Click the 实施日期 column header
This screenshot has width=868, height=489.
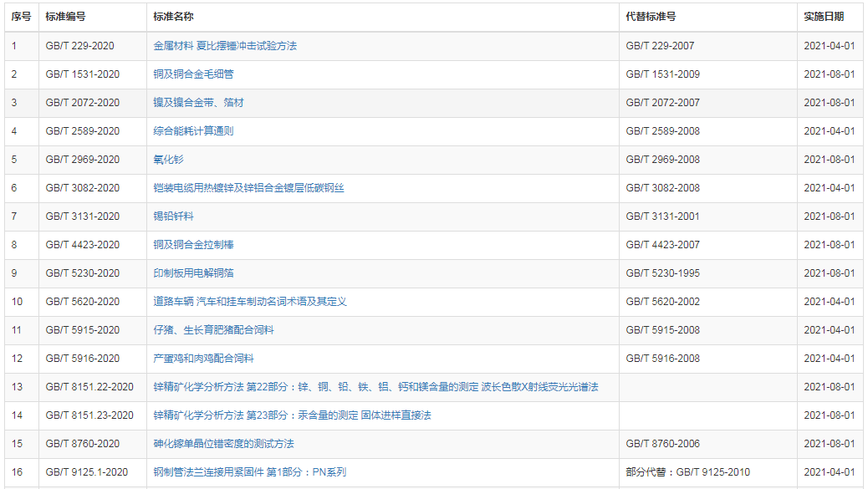tap(824, 17)
